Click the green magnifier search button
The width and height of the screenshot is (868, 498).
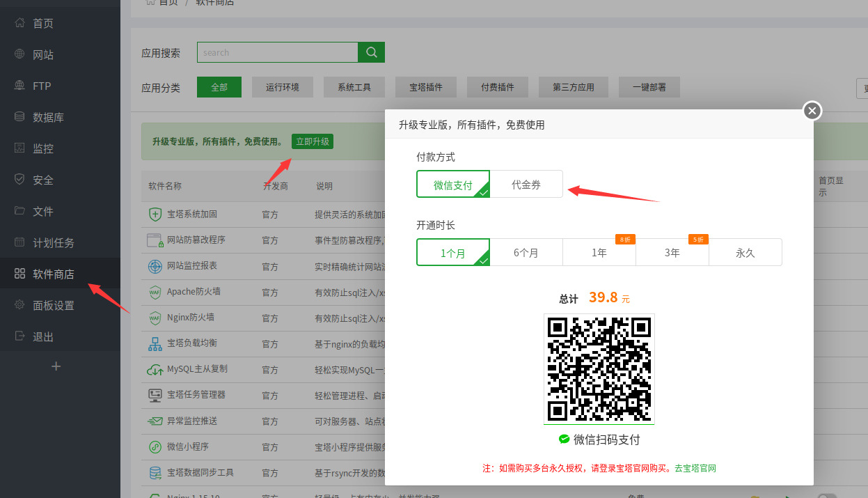point(371,52)
